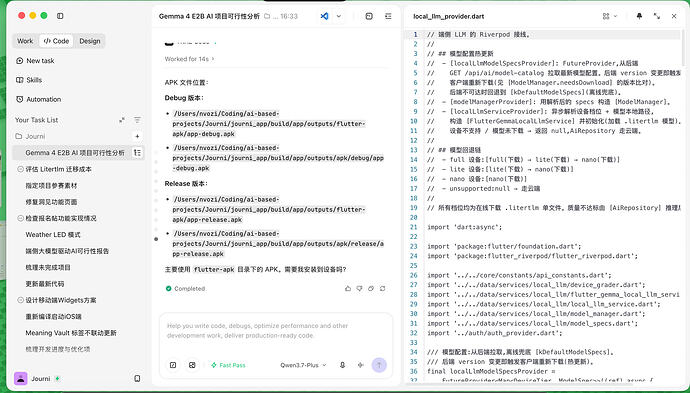Viewport: 690px width, 393px height.
Task: Add a task to Journi with plus
Action: [137, 136]
